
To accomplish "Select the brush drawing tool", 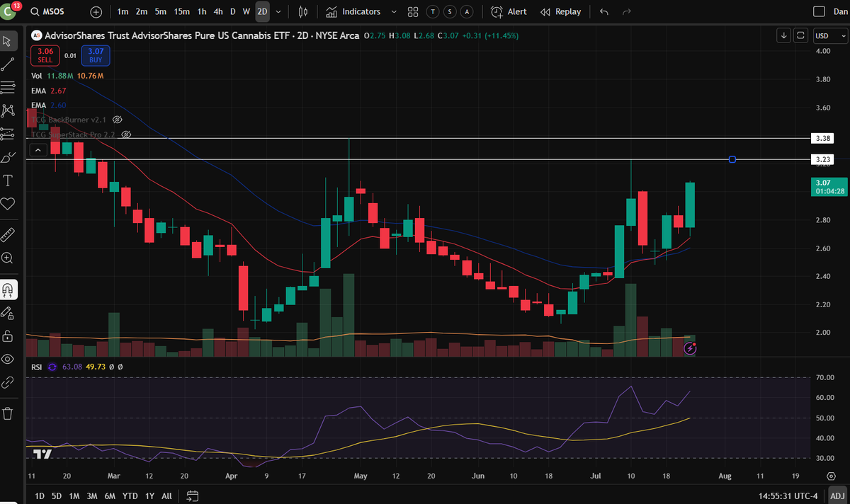I will click(8, 157).
